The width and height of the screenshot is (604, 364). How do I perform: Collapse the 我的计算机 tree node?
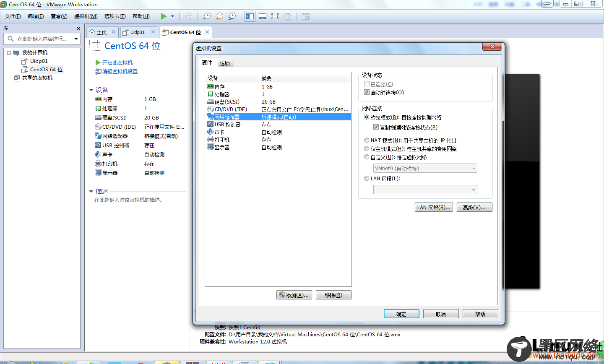click(x=9, y=53)
